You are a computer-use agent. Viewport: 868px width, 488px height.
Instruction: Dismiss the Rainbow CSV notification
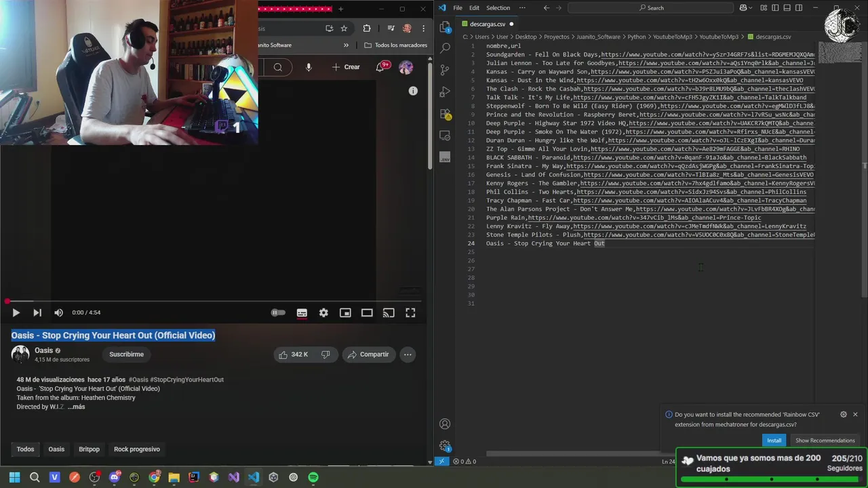click(855, 414)
